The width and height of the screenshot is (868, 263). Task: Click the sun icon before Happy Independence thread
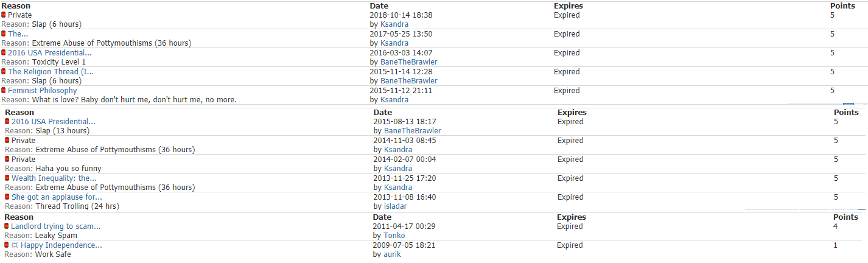(15, 245)
